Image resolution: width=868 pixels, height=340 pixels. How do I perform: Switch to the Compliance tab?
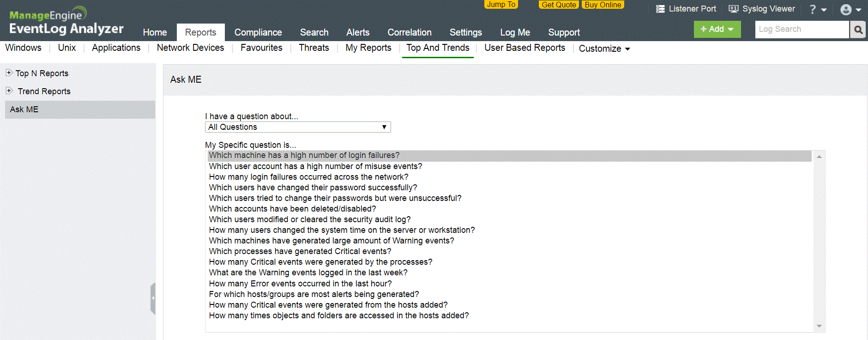pos(258,32)
